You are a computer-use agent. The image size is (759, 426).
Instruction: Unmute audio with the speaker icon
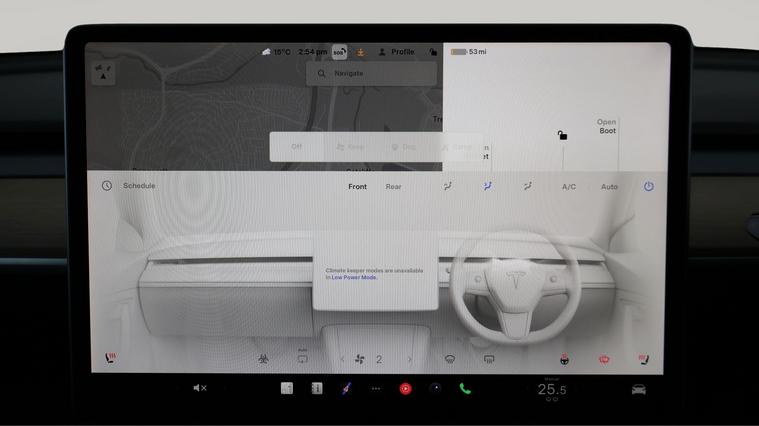(199, 388)
